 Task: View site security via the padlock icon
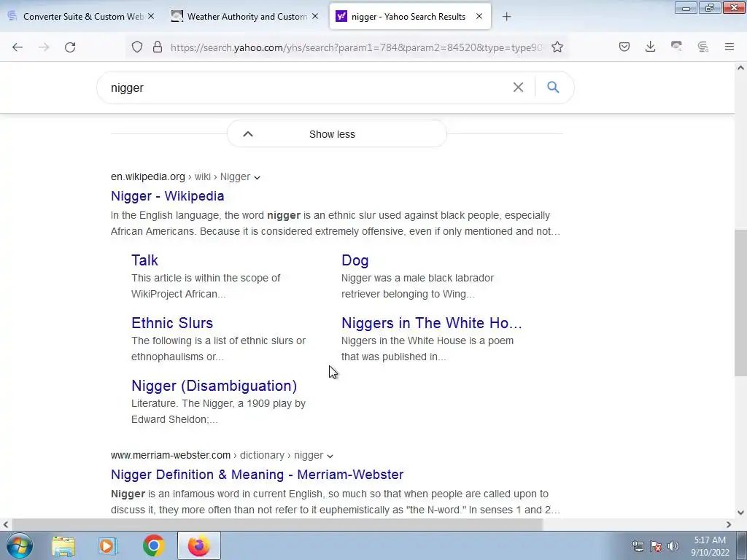click(158, 47)
